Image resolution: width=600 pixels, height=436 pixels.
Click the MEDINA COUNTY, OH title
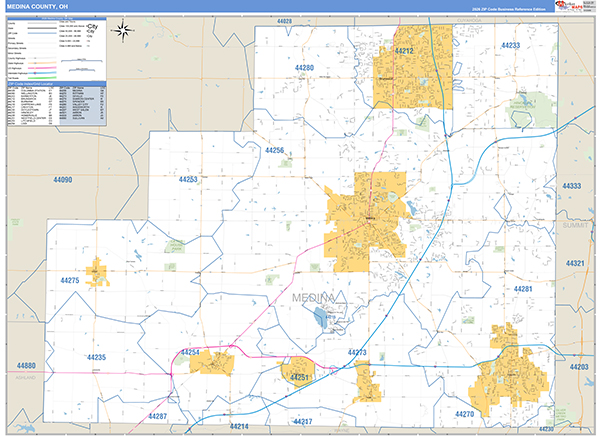pos(38,7)
